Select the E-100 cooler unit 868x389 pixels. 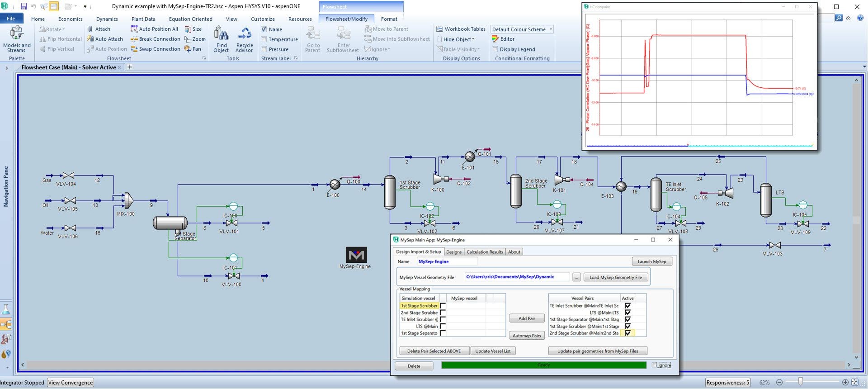click(x=335, y=184)
